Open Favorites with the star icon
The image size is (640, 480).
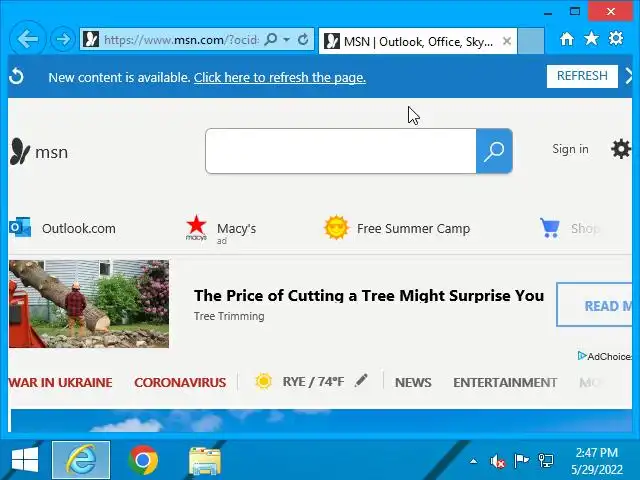click(591, 39)
